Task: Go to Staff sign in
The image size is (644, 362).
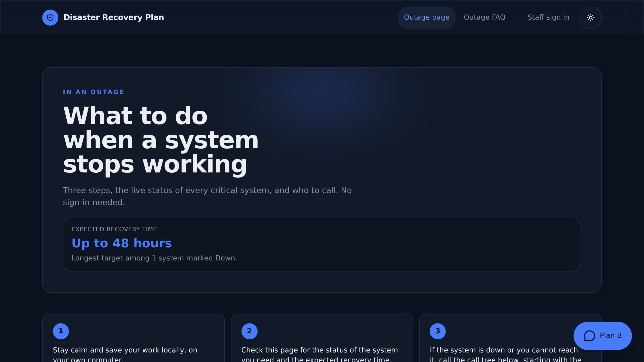Action: click(548, 17)
